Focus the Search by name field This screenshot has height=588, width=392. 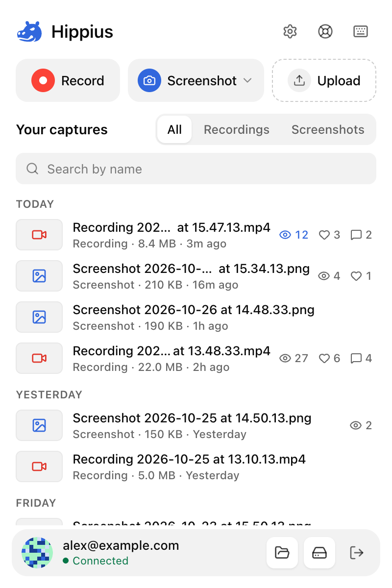pyautogui.click(x=196, y=169)
